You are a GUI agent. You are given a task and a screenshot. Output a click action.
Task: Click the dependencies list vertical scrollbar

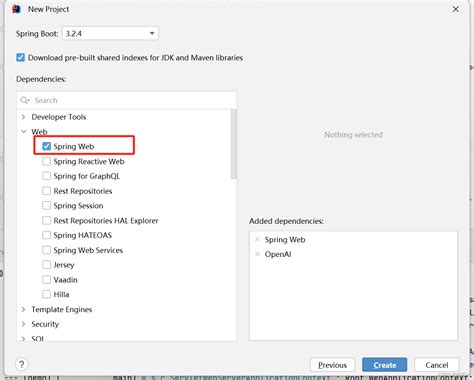point(233,144)
